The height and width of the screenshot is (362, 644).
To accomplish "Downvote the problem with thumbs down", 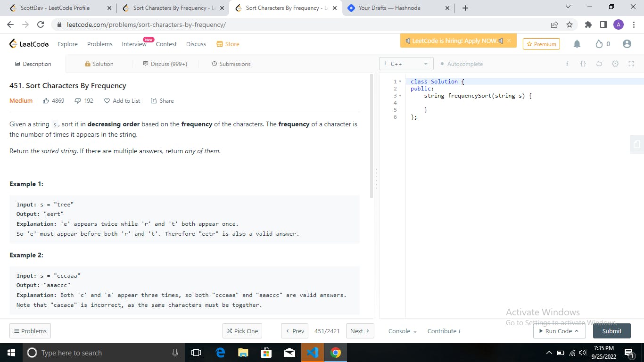I will pyautogui.click(x=78, y=101).
